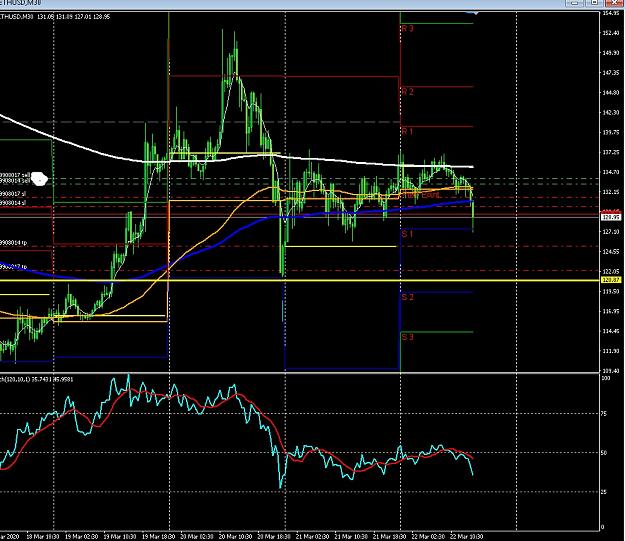Click the 20 Mar 18:30 time label
This screenshot has height=541, width=625.
pyautogui.click(x=274, y=537)
